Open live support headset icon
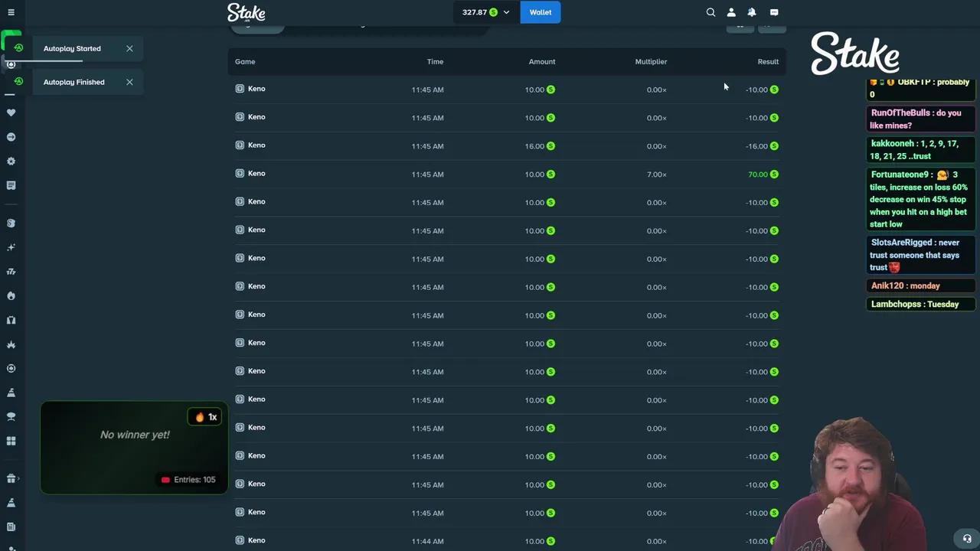 (x=967, y=539)
